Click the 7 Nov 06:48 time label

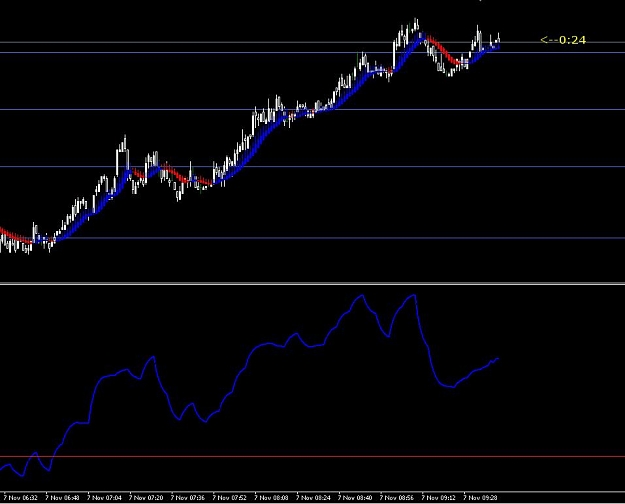click(62, 498)
